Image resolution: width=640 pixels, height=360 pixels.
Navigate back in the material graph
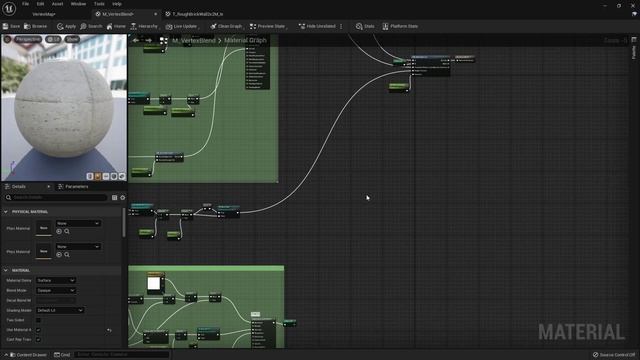136,40
